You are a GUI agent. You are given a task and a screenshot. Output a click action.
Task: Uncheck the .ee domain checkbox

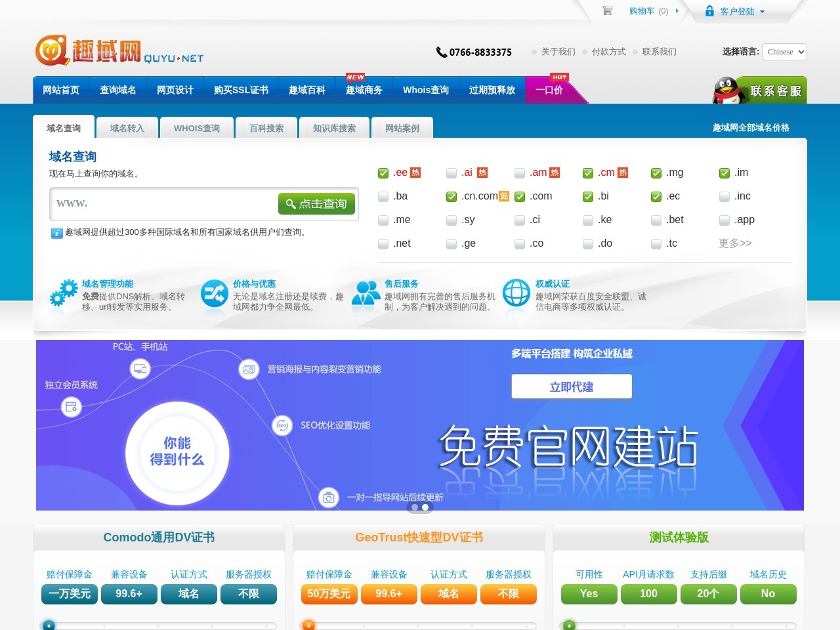[383, 173]
